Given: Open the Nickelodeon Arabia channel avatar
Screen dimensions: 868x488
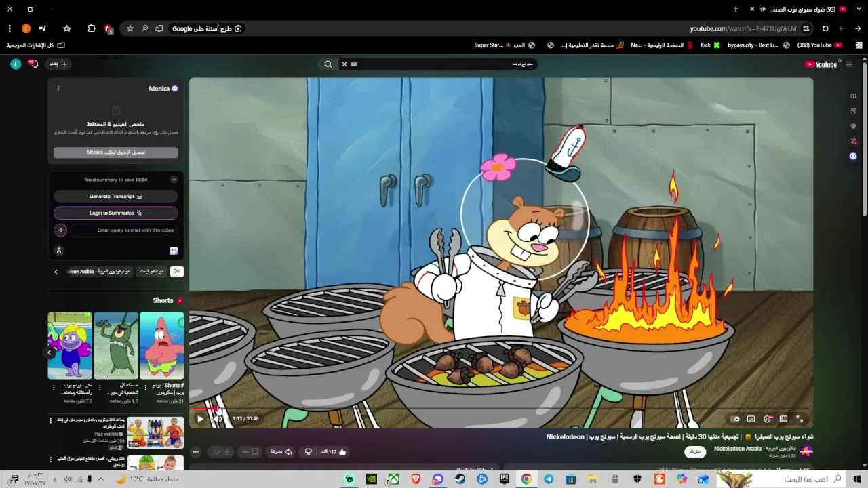Looking at the screenshot, I should pos(806,451).
